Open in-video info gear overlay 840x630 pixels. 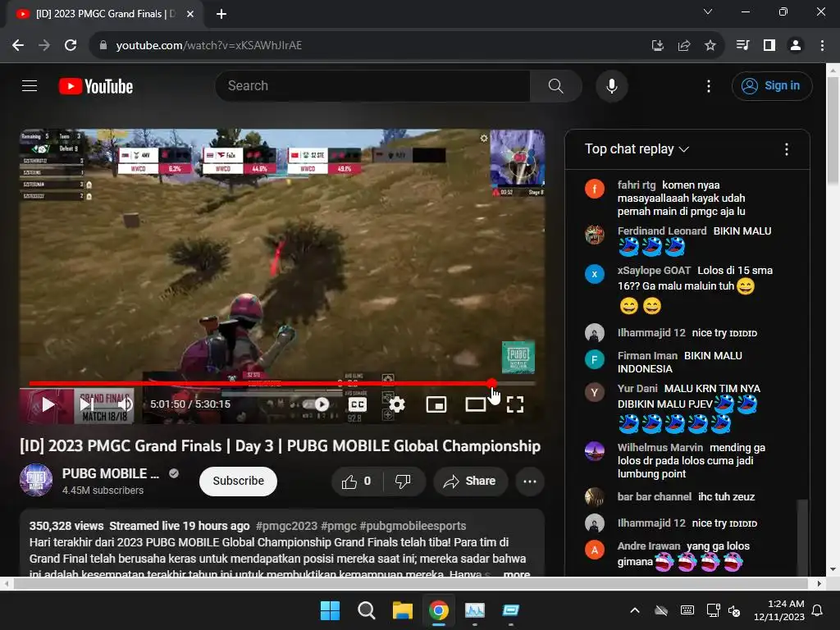coord(484,138)
